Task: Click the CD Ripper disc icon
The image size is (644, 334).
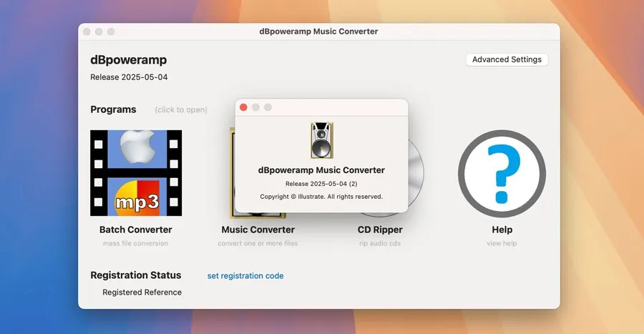Action: 416,175
